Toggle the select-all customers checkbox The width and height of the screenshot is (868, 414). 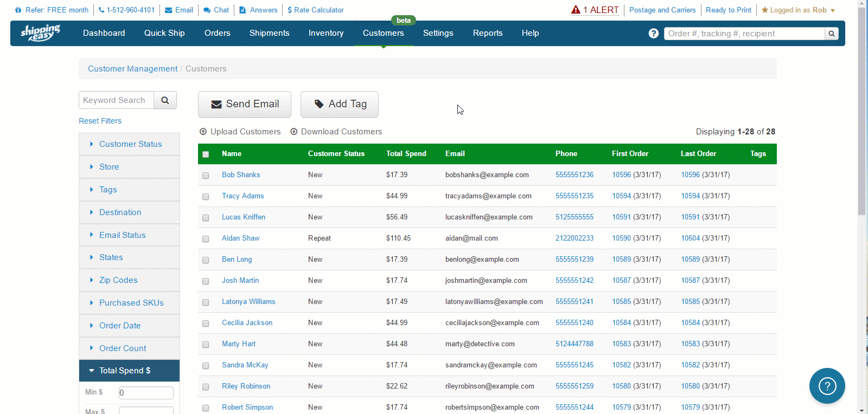click(x=206, y=154)
